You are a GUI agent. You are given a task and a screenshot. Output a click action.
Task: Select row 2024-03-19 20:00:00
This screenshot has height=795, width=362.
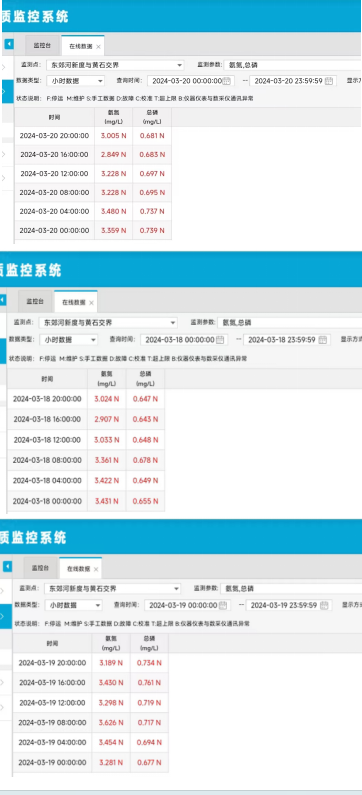pos(90,663)
